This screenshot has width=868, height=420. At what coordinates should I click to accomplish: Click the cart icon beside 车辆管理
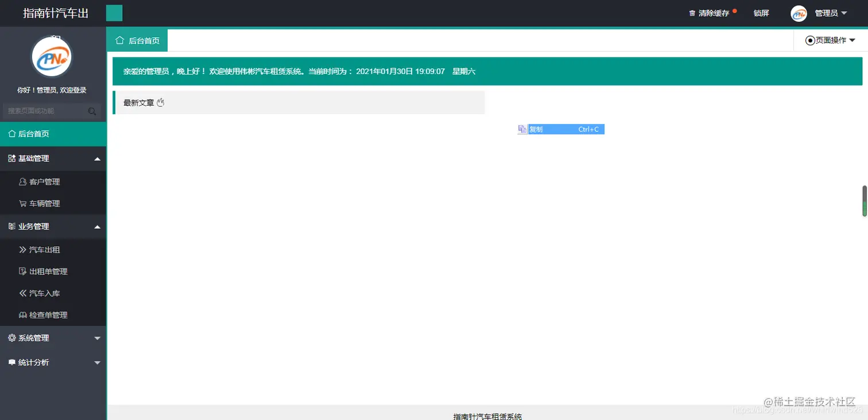(x=23, y=204)
